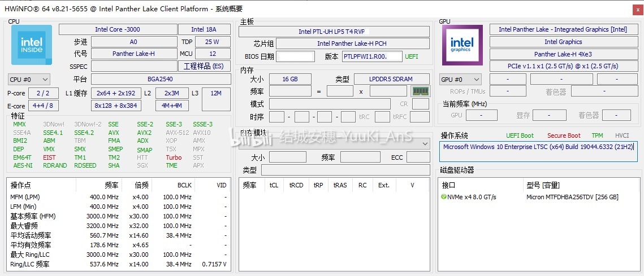Click the Panther Lake-H codename field

[133, 54]
